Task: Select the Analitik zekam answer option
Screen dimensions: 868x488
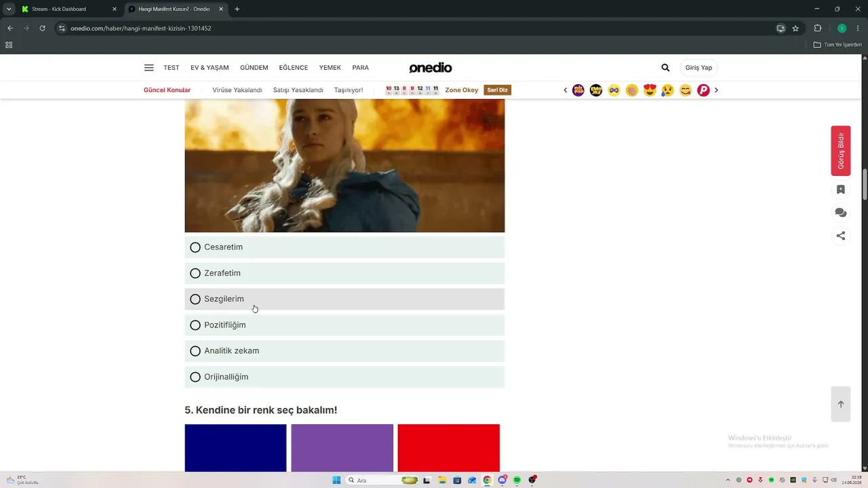Action: [x=344, y=351]
